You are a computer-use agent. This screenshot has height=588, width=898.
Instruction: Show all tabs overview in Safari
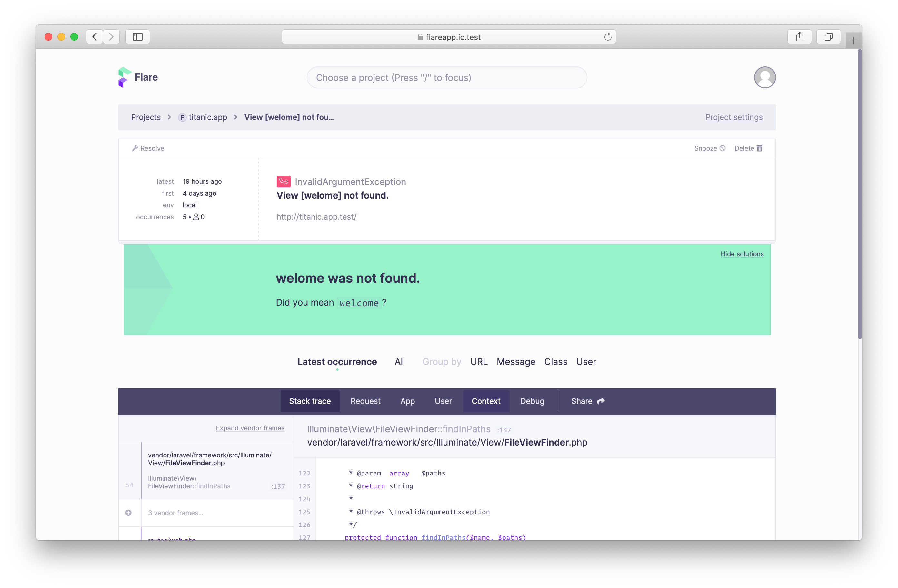click(x=828, y=36)
